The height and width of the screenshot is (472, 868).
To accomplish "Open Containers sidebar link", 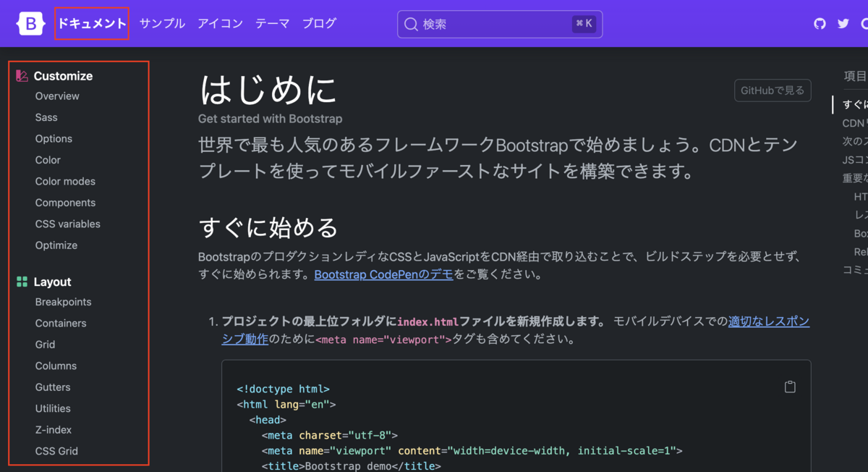I will coord(61,324).
